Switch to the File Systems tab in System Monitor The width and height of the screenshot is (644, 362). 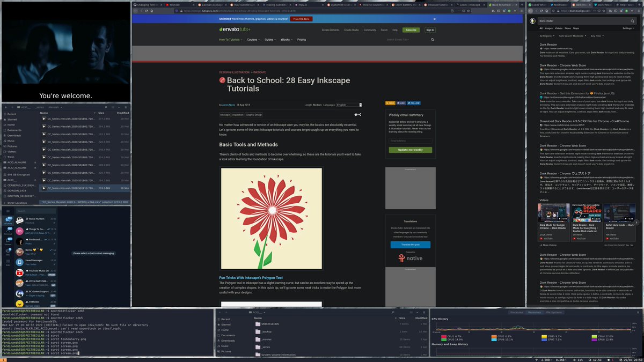[554, 313]
